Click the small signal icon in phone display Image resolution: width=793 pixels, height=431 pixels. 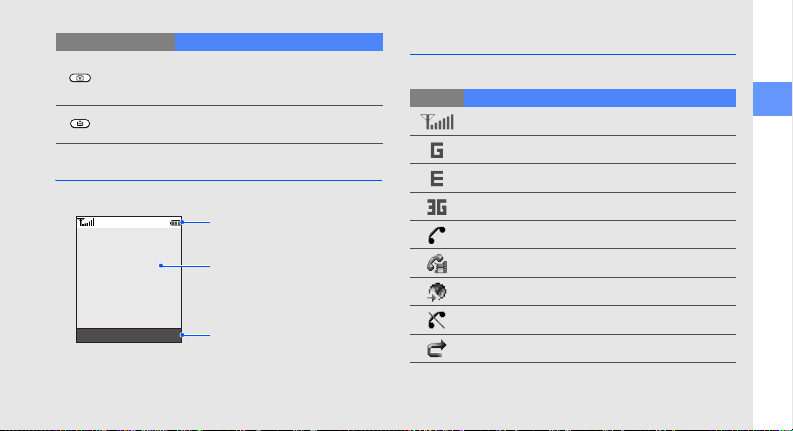pos(86,222)
